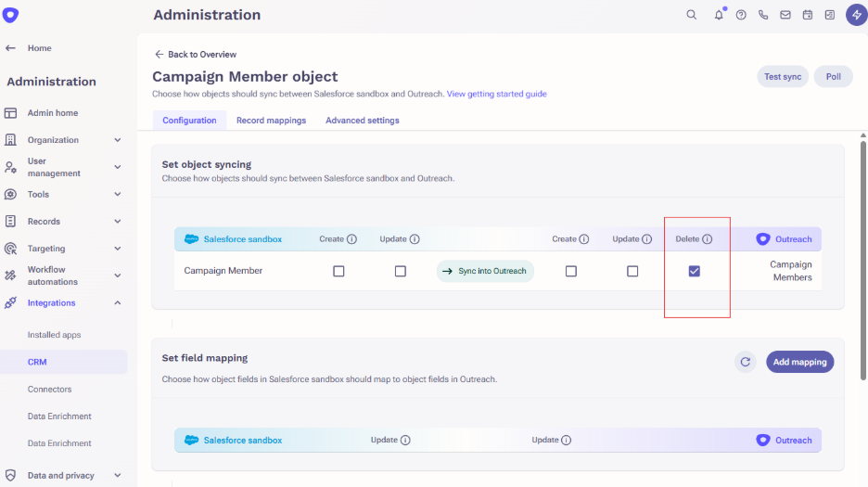Expand the Organization menu chevron
Viewport: 868px width, 487px height.
pyautogui.click(x=118, y=140)
